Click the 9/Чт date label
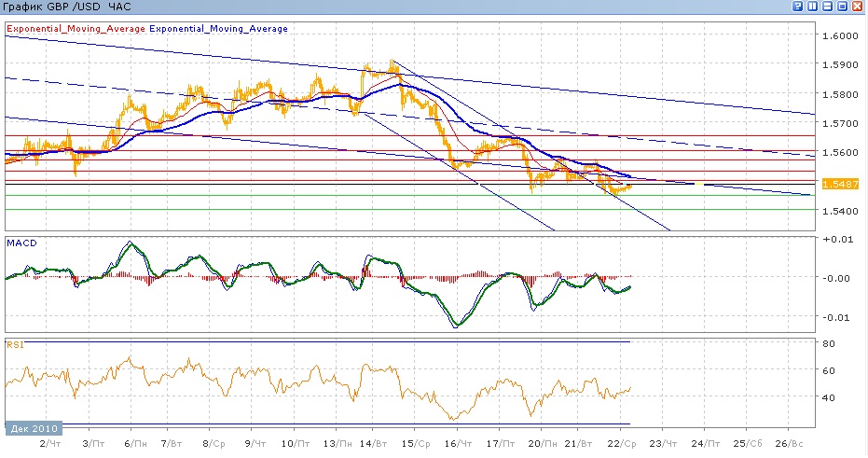Image resolution: width=868 pixels, height=458 pixels. 255,444
